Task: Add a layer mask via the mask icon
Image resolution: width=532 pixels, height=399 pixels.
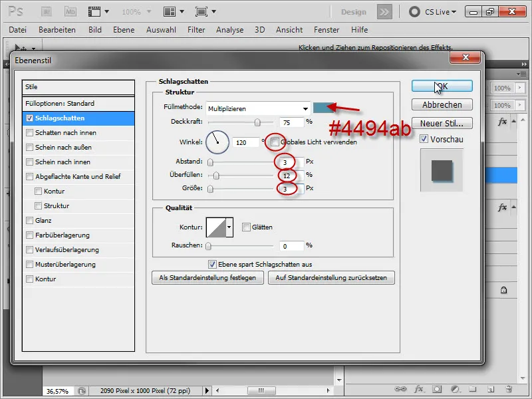Action: [x=437, y=389]
